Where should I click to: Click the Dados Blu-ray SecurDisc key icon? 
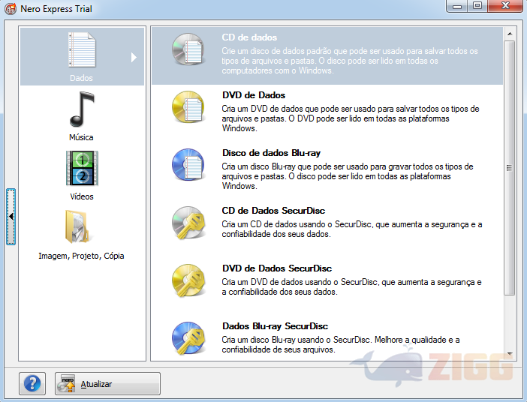188,338
